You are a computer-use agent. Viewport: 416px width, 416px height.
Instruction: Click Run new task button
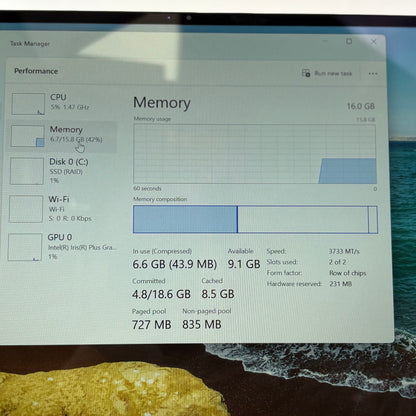tap(327, 73)
